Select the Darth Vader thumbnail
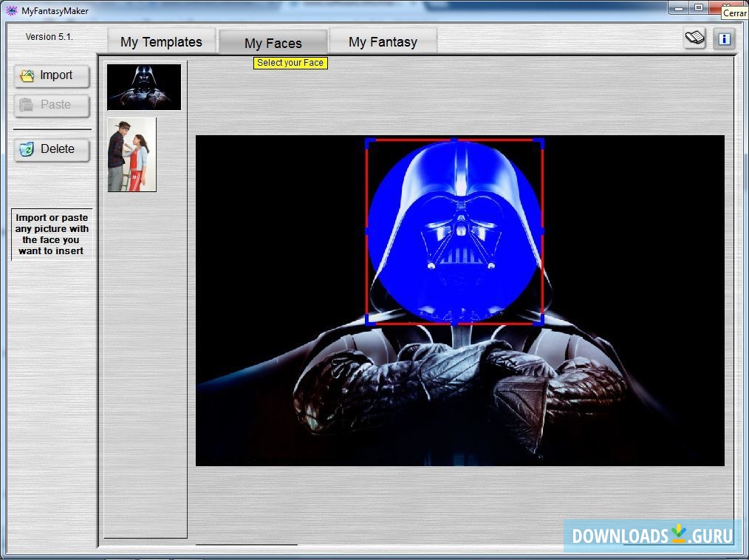The width and height of the screenshot is (749, 560). (x=144, y=87)
